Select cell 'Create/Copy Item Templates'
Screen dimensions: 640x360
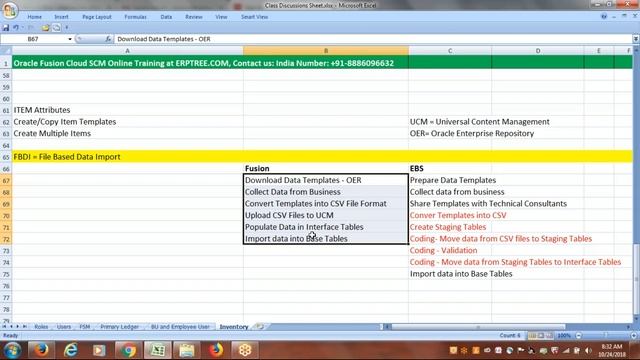pos(127,122)
